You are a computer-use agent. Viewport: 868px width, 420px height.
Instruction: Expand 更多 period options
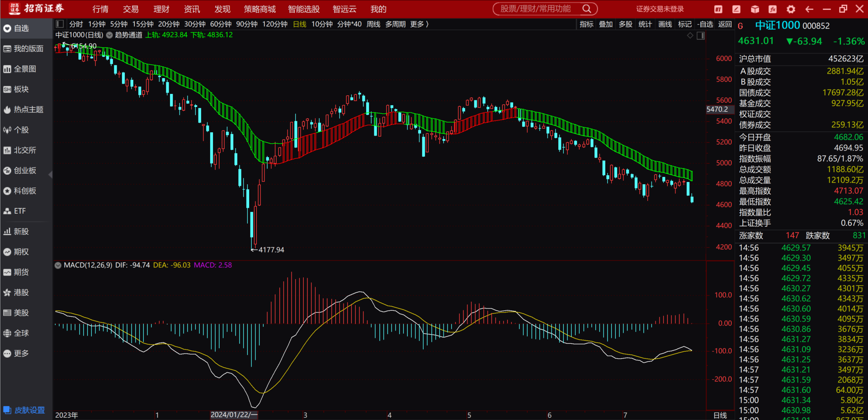click(419, 24)
